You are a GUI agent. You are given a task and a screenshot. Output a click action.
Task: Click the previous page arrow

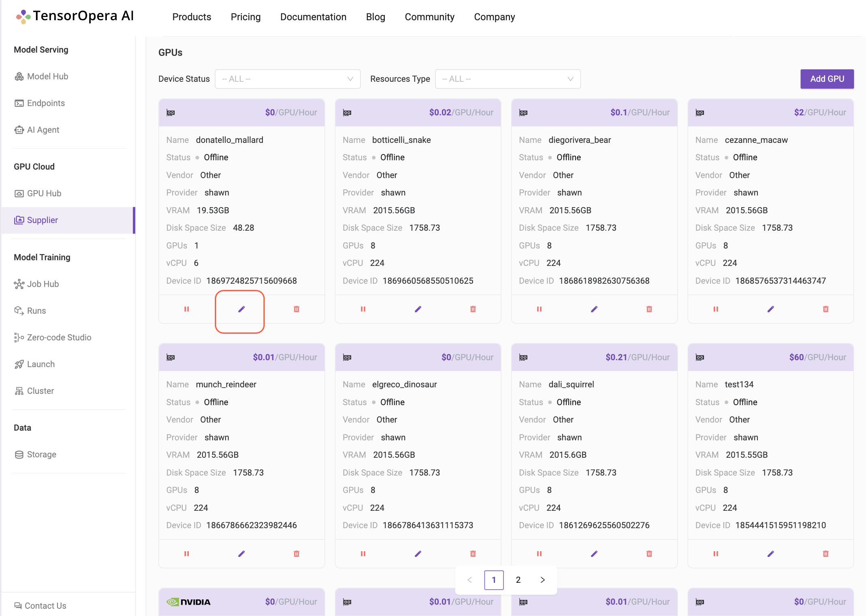(x=469, y=580)
